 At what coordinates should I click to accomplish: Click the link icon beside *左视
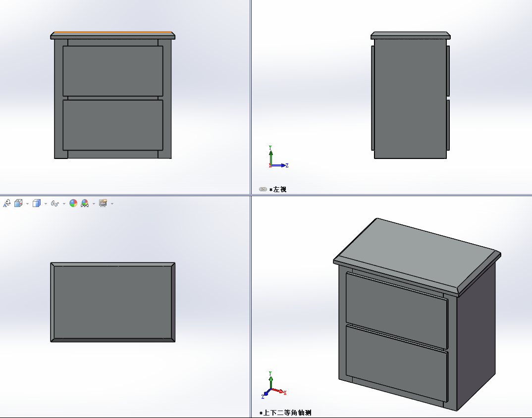coord(263,189)
